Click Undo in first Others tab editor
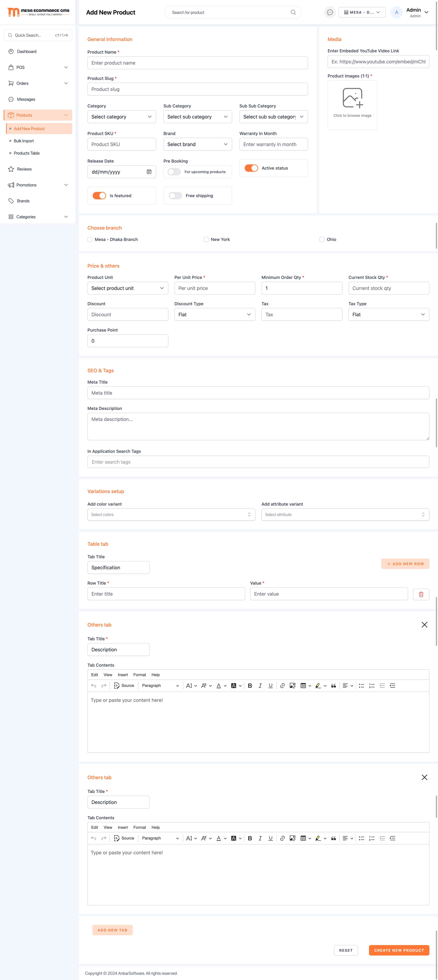Screen dimensions: 438x980 (x=94, y=685)
